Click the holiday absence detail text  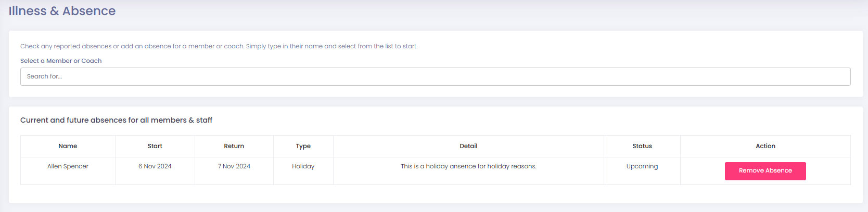coord(468,166)
